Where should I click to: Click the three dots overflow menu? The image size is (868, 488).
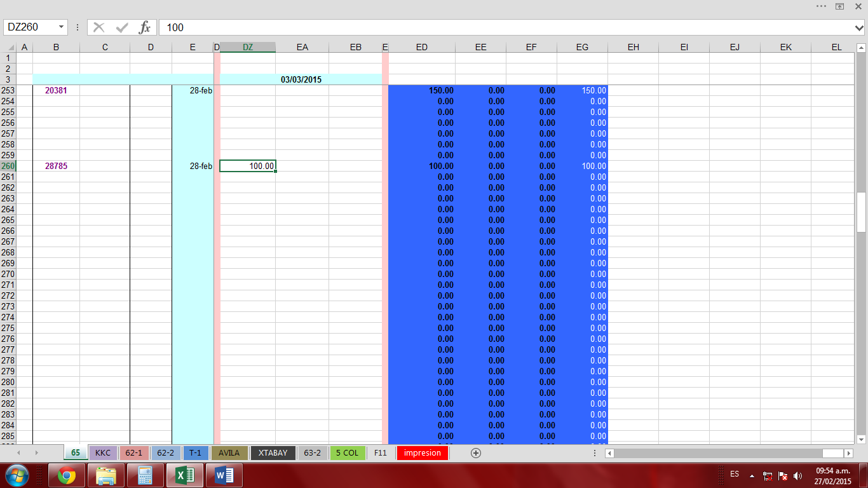(822, 6)
